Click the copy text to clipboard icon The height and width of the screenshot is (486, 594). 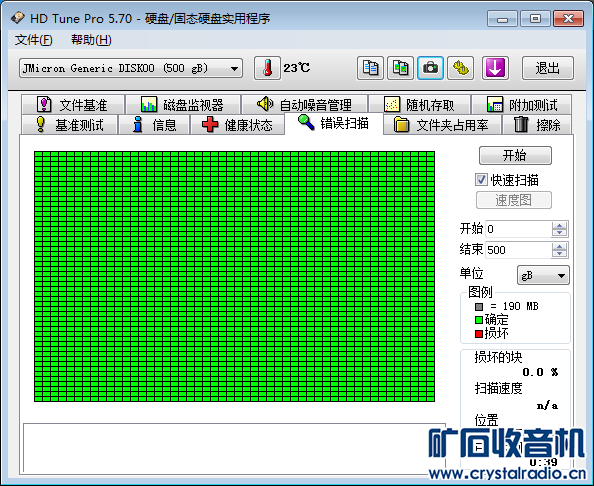point(370,68)
